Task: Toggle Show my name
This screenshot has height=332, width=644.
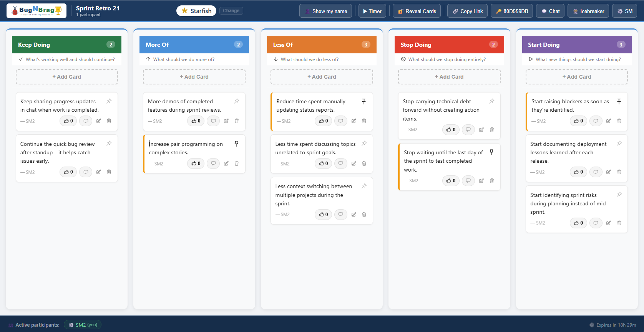Action: (325, 11)
